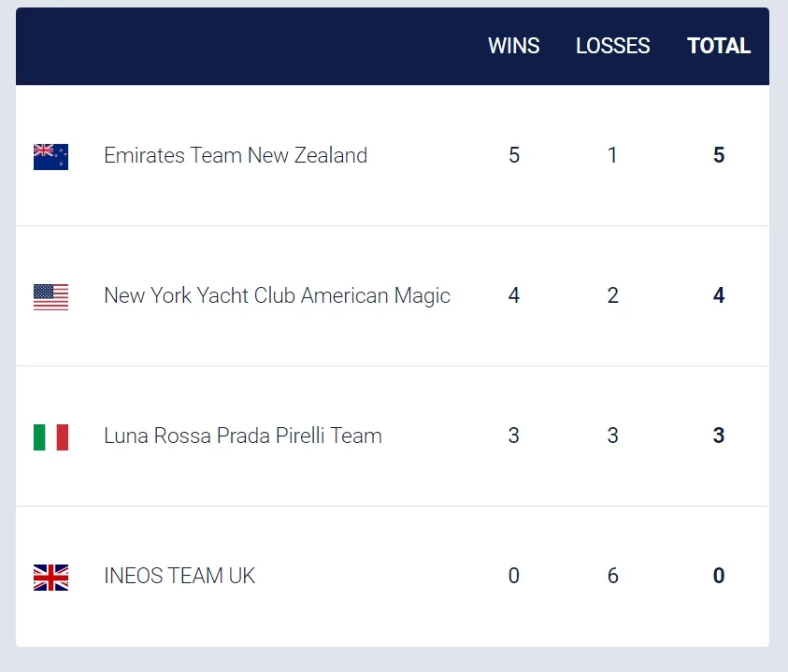Select the LOSSES column header
Viewport: 788px width, 672px height.
pos(612,46)
